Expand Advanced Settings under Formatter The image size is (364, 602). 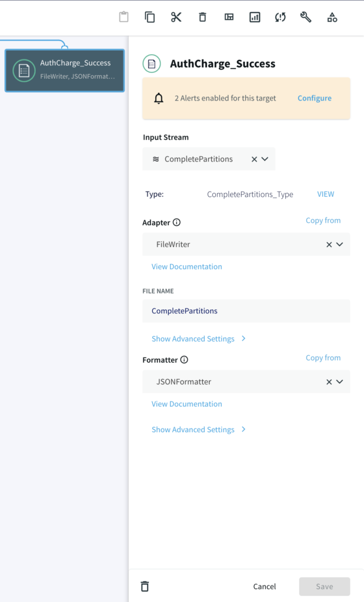coord(198,430)
